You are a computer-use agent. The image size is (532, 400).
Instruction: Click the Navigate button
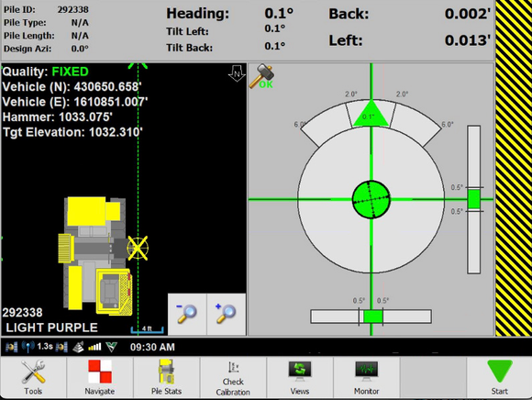pyautogui.click(x=100, y=377)
